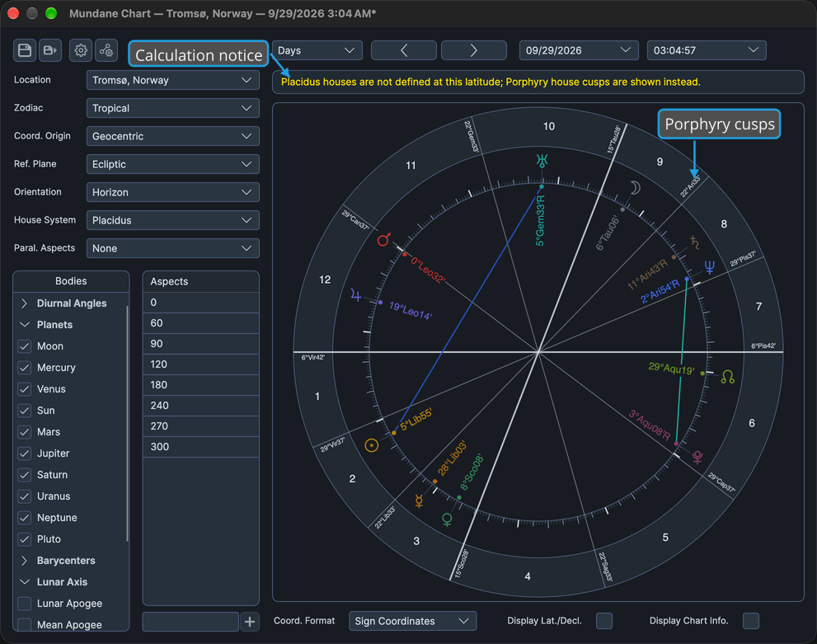Enable the Display Lat./Decl. checkbox
The height and width of the screenshot is (644, 817).
click(604, 621)
